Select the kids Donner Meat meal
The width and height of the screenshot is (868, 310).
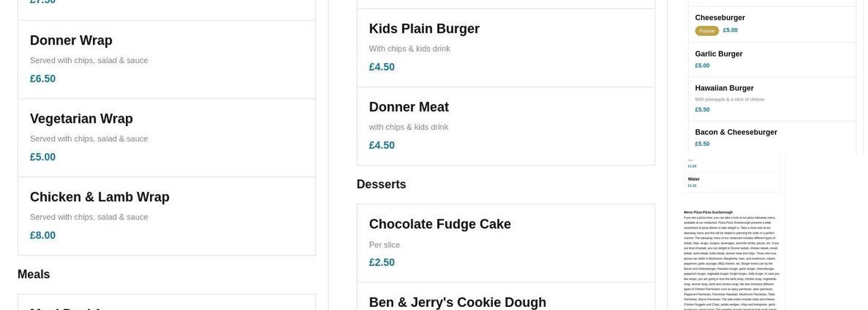click(x=409, y=107)
